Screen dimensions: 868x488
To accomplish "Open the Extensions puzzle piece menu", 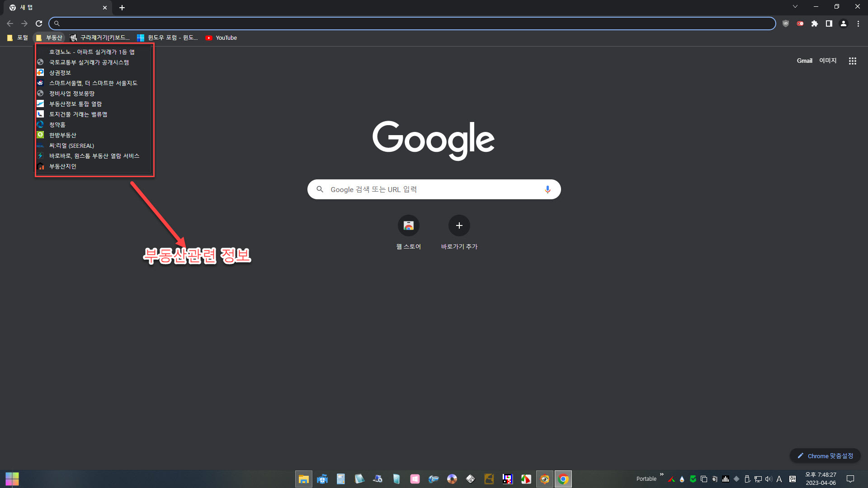I will click(x=815, y=23).
